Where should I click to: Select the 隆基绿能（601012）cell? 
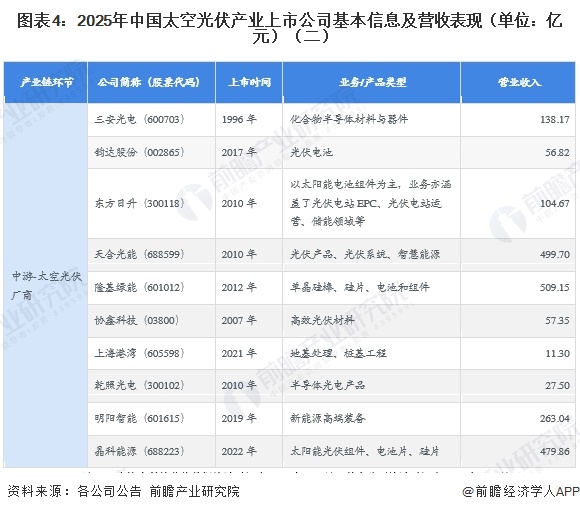pos(151,287)
